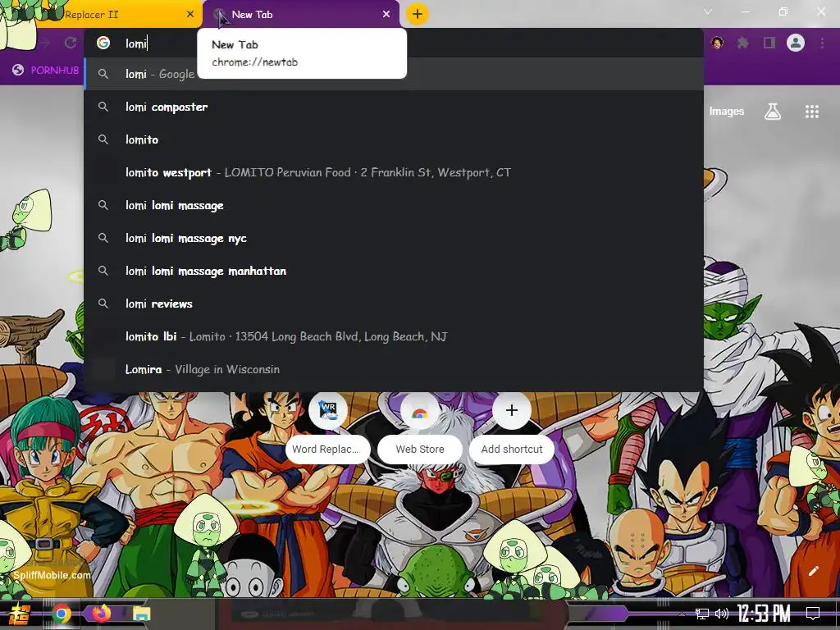840x630 pixels.
Task: Choose the 'lomito' suggestion
Action: [394, 139]
